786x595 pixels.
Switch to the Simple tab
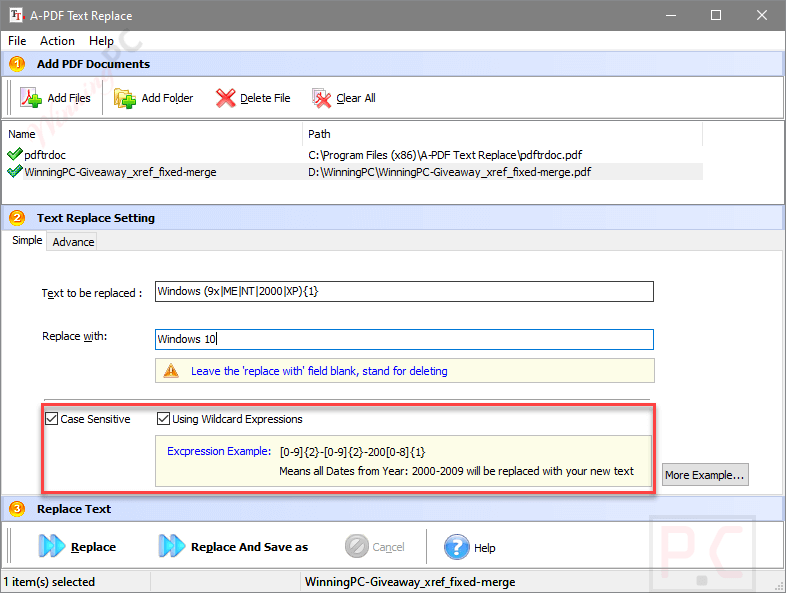27,240
